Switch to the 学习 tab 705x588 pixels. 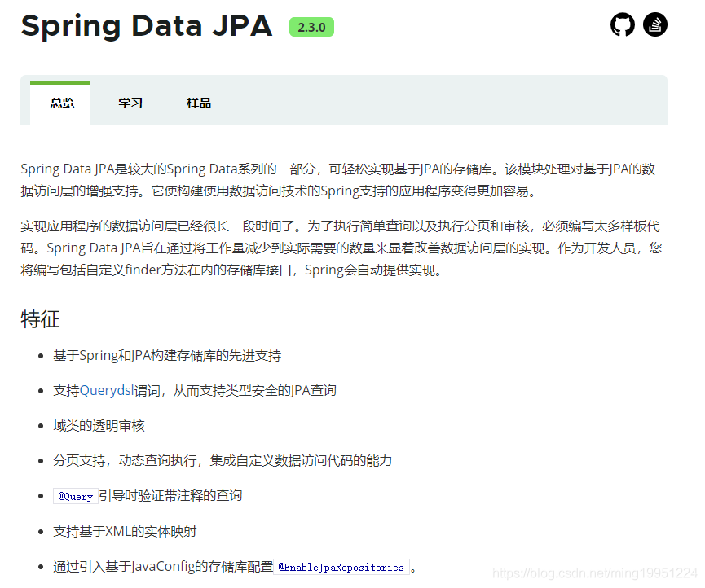tap(130, 103)
